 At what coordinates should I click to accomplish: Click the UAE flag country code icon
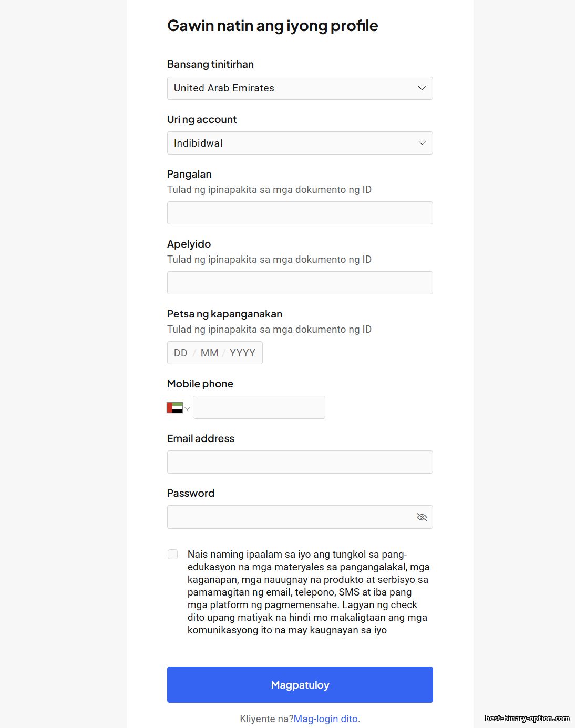coord(174,408)
